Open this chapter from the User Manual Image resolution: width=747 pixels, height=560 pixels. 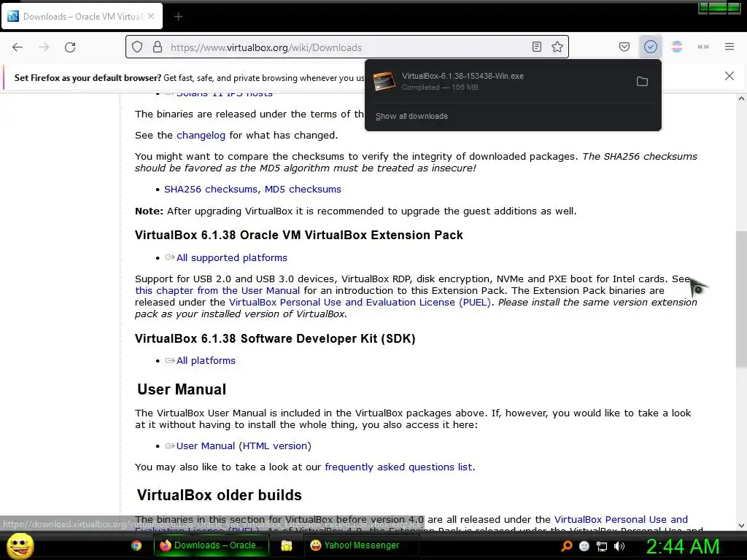point(217,290)
